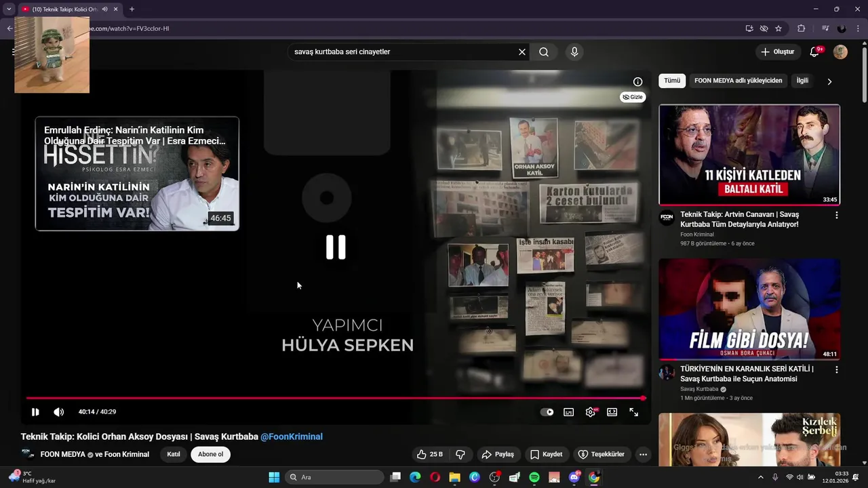
Task: Share the video via Paylaş button
Action: (x=498, y=454)
